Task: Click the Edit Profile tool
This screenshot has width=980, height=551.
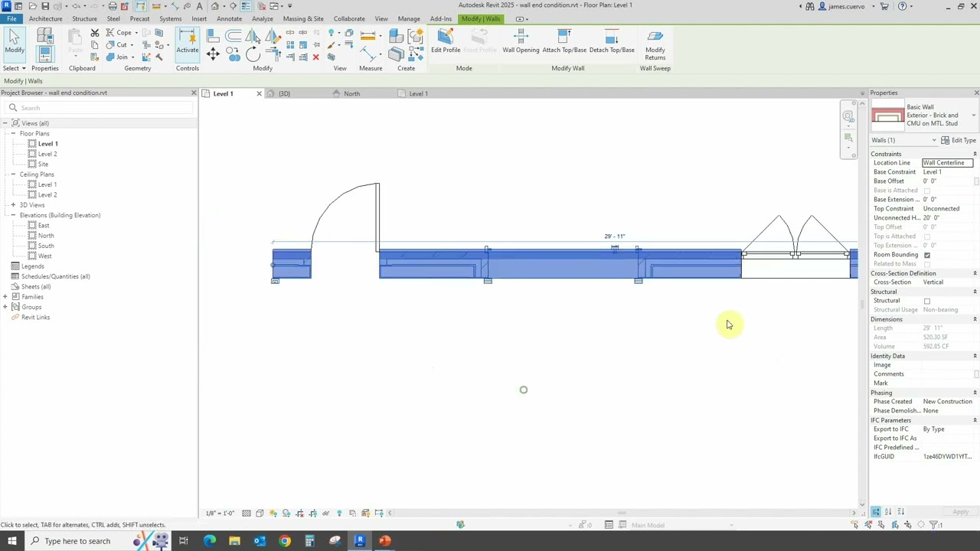Action: coord(446,41)
